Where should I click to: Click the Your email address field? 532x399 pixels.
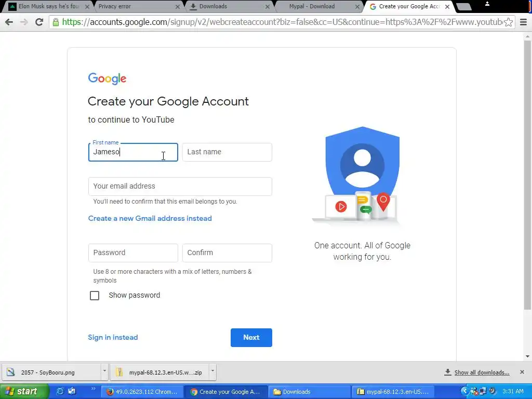point(180,187)
